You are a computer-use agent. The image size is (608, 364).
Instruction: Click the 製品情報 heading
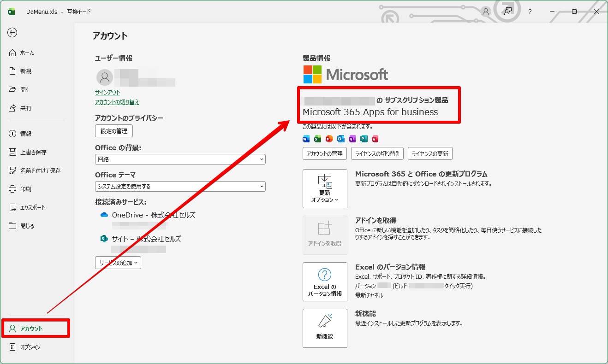tap(316, 59)
